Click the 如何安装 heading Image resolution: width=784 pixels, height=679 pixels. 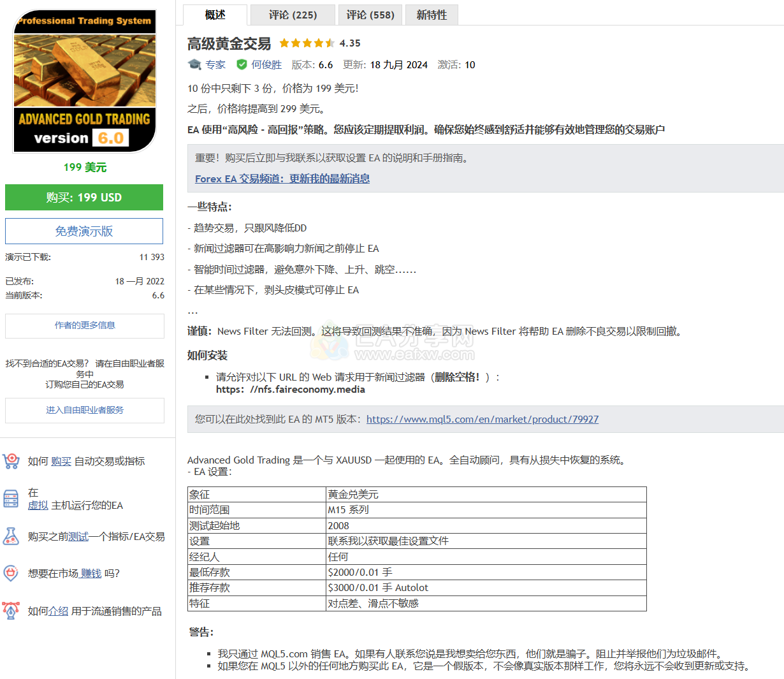207,356
